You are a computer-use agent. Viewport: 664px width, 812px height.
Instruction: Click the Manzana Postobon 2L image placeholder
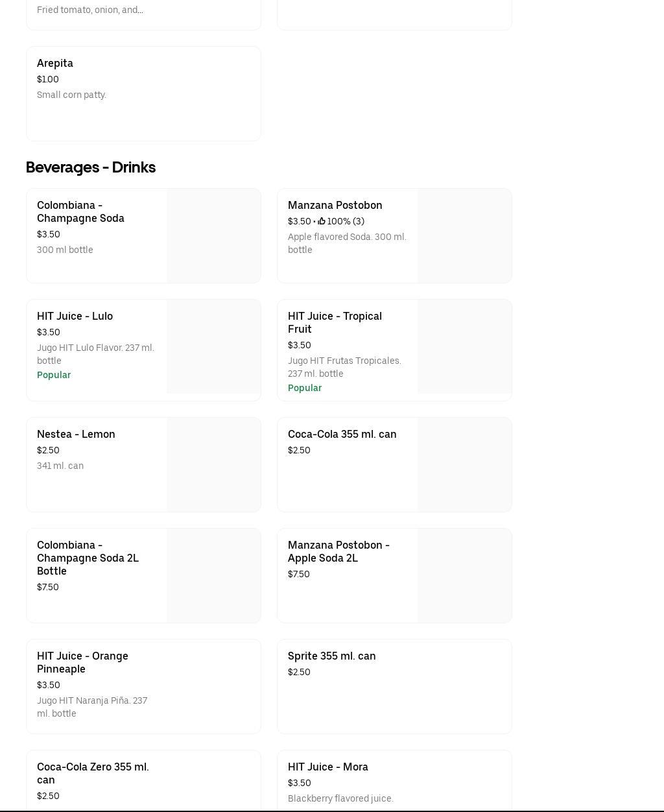(464, 575)
